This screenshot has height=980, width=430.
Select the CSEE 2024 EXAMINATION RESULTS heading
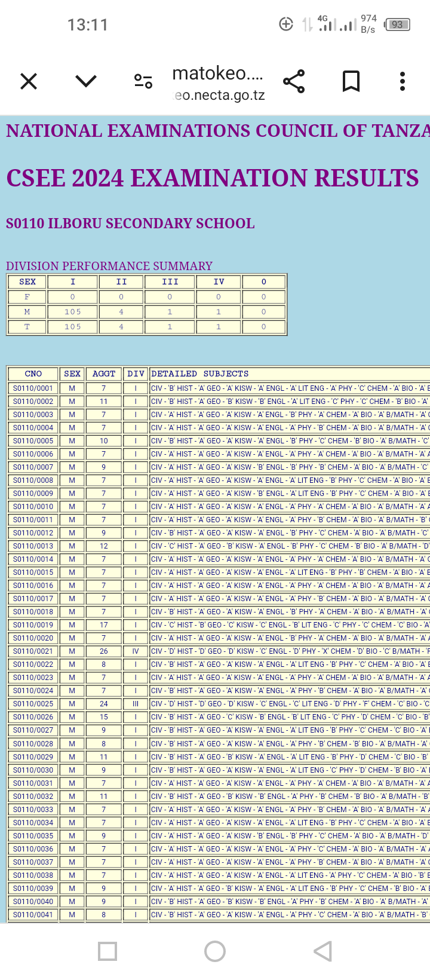(x=213, y=178)
